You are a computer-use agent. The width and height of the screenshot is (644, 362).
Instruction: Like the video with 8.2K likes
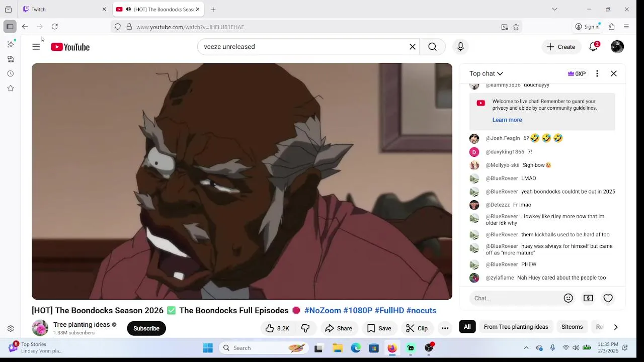coord(277,328)
